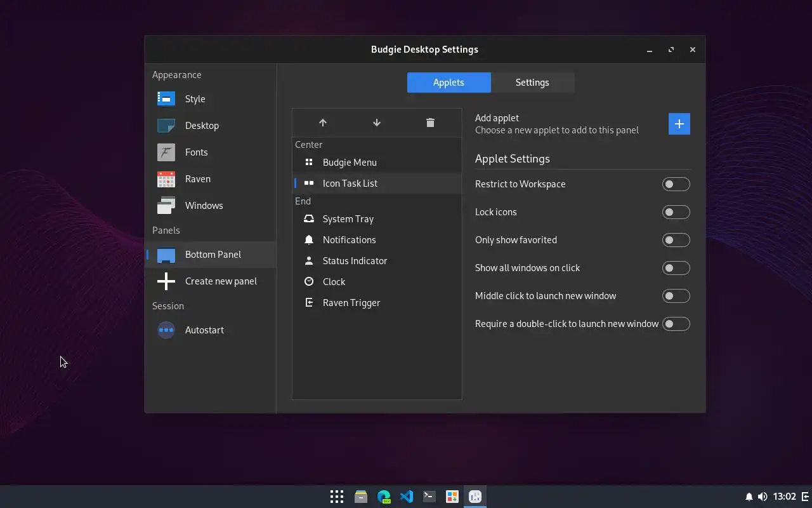Viewport: 812px width, 508px height.
Task: Open the terminal from taskbar
Action: (429, 497)
